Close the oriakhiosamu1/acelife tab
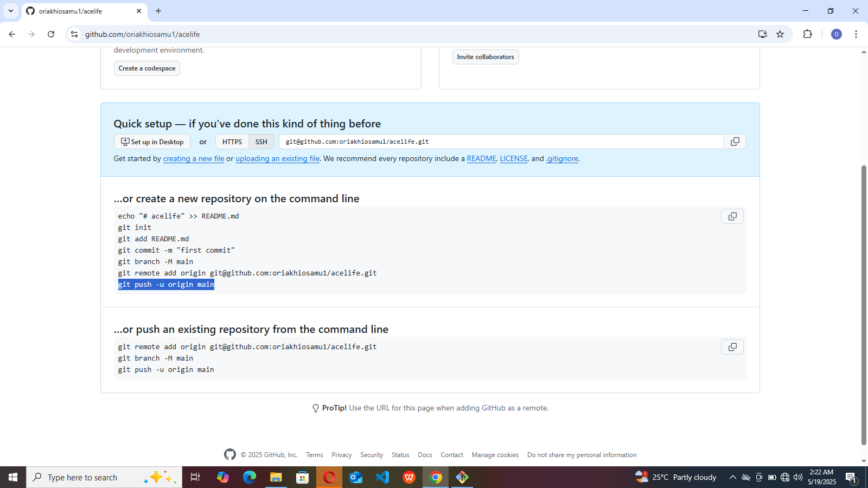The width and height of the screenshot is (868, 488). [139, 11]
